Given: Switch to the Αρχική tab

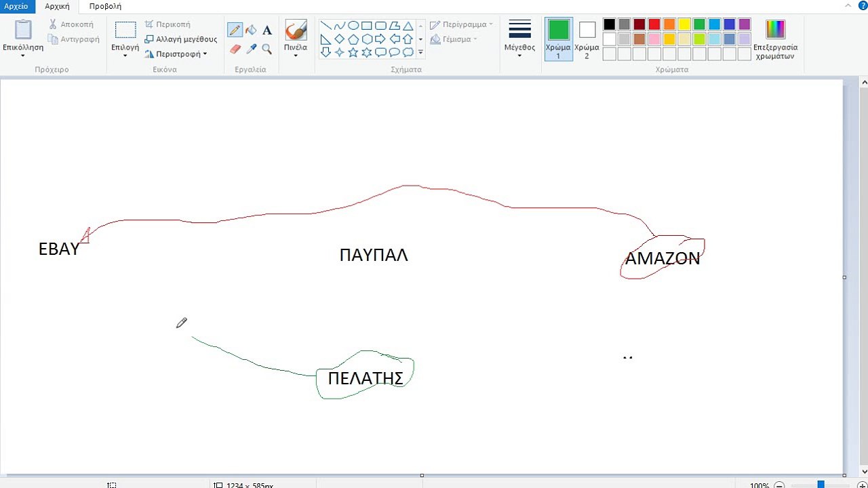Looking at the screenshot, I should [57, 6].
